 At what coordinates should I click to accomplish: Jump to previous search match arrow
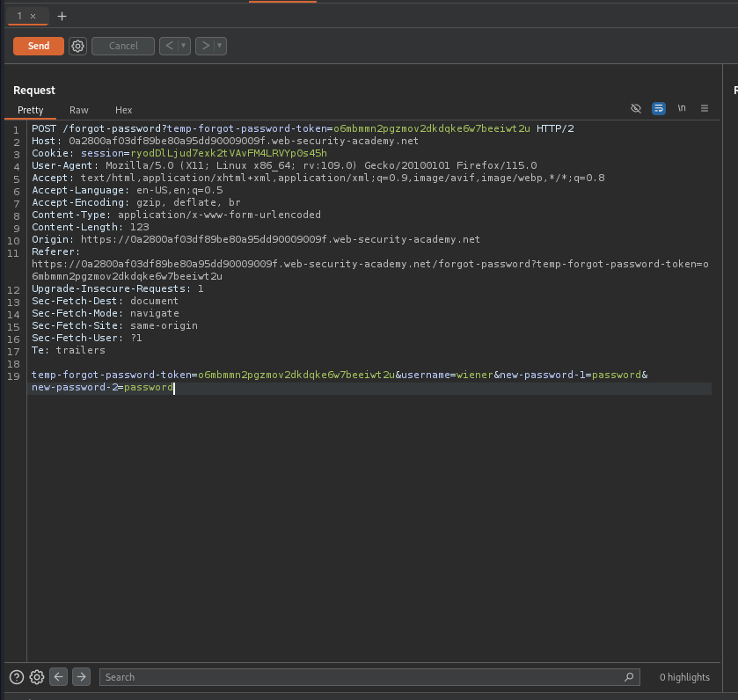click(59, 677)
